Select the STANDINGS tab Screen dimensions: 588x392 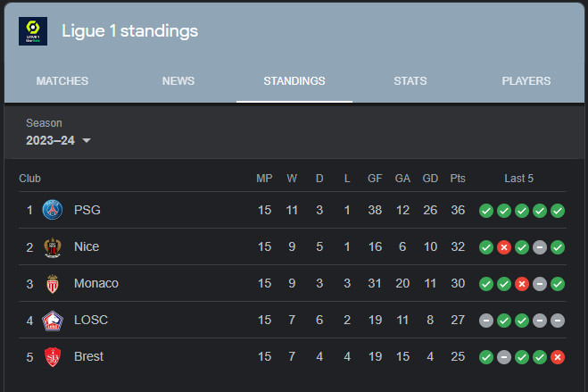click(294, 81)
